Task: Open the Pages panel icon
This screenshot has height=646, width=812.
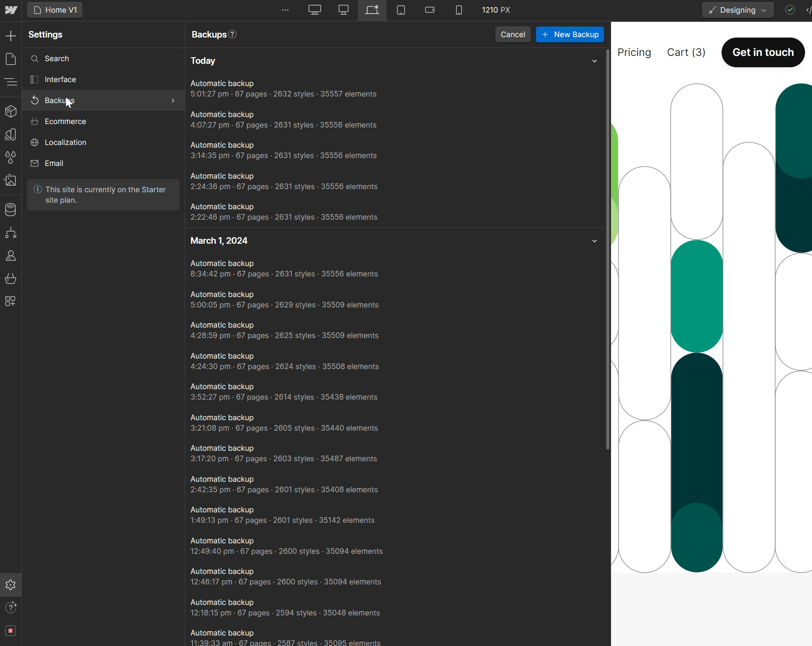Action: click(x=11, y=59)
